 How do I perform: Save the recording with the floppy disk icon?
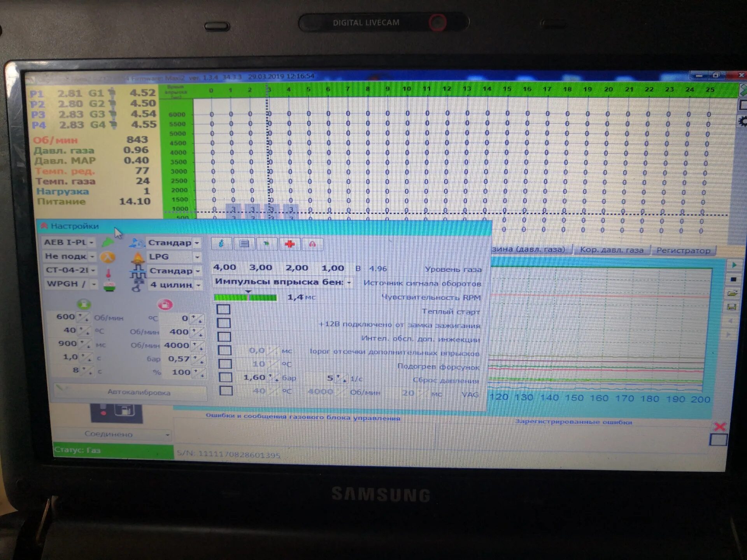[x=732, y=307]
